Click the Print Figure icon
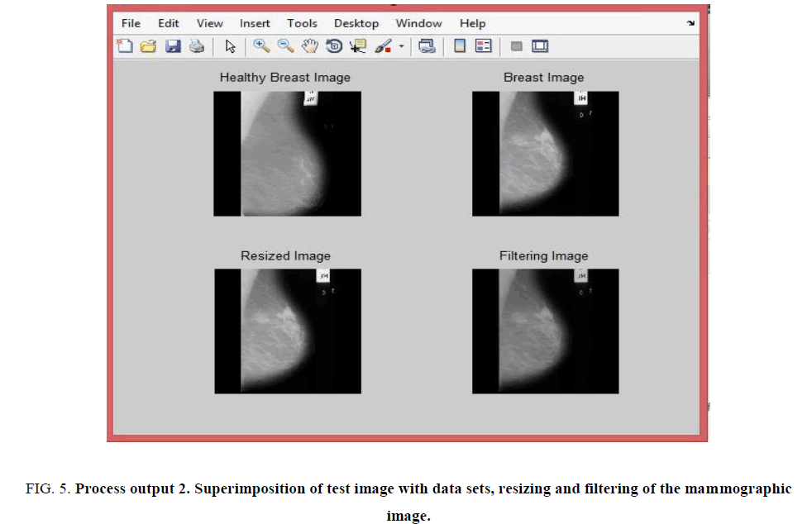812x524 pixels. (x=197, y=46)
